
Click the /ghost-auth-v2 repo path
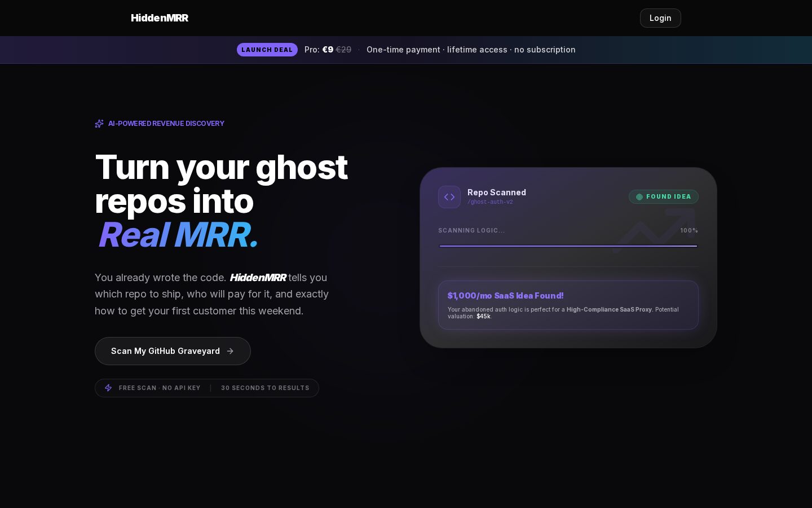490,202
